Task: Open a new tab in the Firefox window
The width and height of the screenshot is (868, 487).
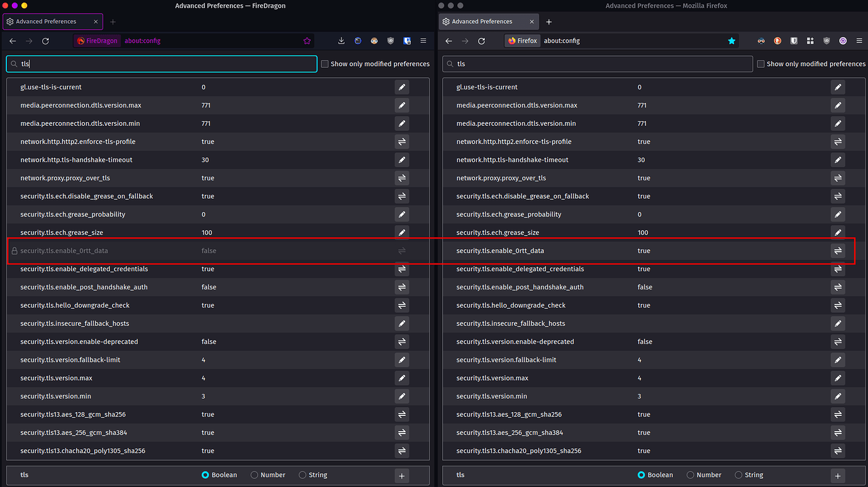Action: [x=548, y=21]
